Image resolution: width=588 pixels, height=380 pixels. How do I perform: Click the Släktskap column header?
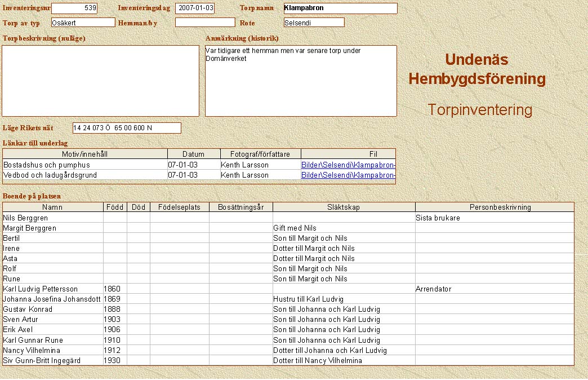pos(344,207)
